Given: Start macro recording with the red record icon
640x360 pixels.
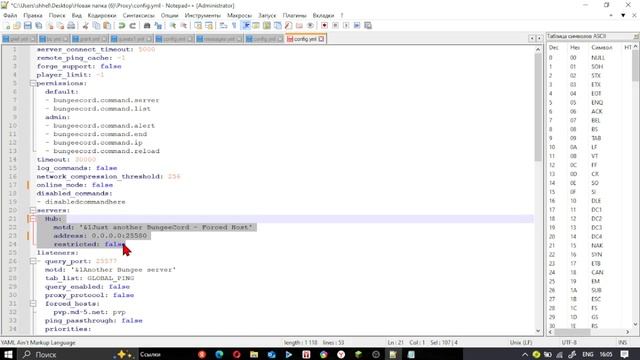Looking at the screenshot, I should tap(324, 26).
